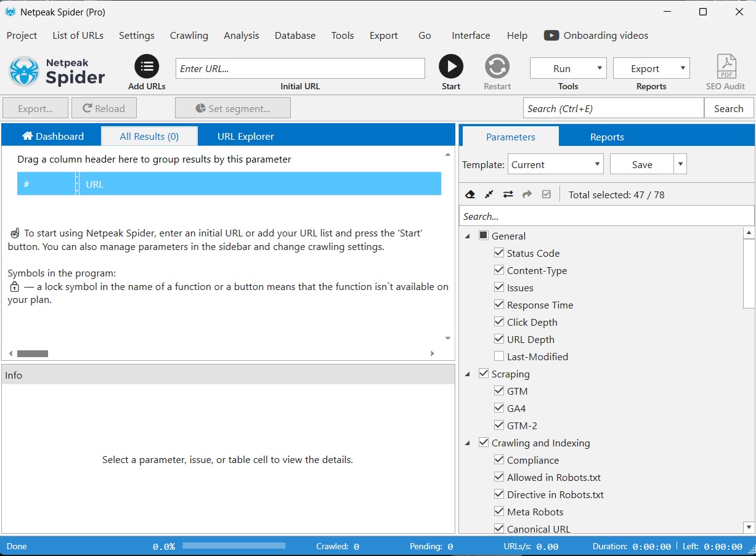This screenshot has width=756, height=556.
Task: Open the SEO Audit PDF icon
Action: coord(727,66)
